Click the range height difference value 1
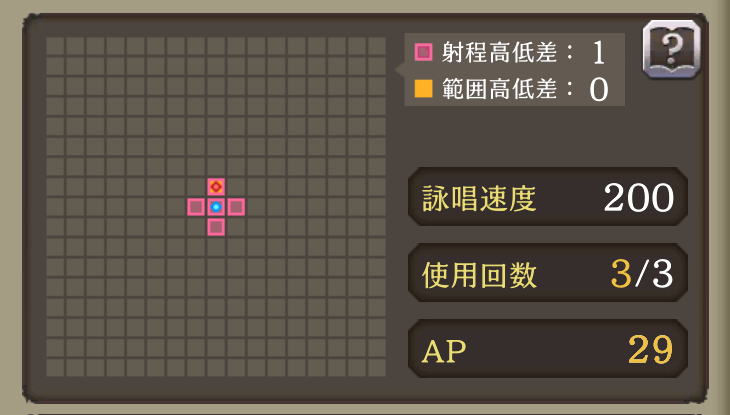This screenshot has width=730, height=415. (x=599, y=52)
